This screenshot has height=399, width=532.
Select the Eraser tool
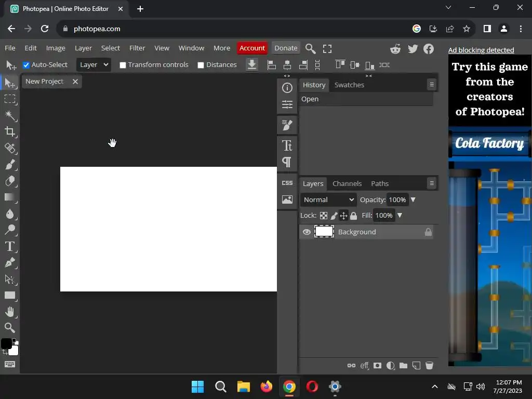coord(10,181)
